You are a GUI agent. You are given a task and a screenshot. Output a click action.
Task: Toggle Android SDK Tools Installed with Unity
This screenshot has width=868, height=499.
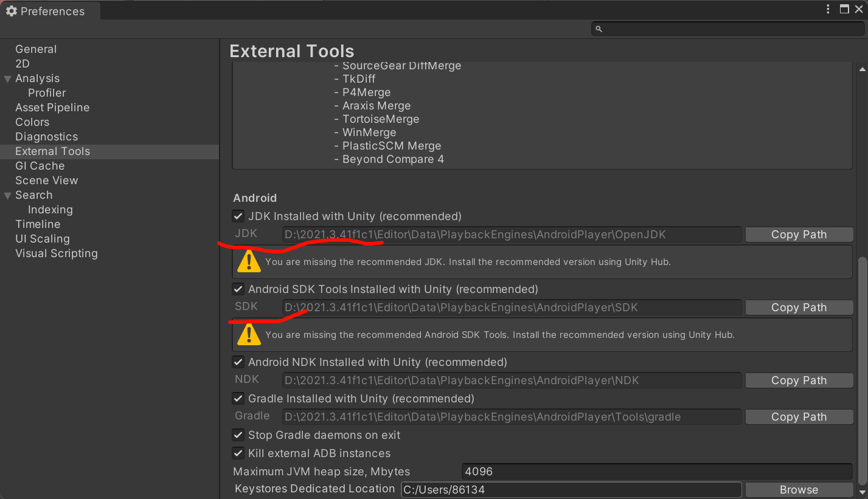pos(238,289)
